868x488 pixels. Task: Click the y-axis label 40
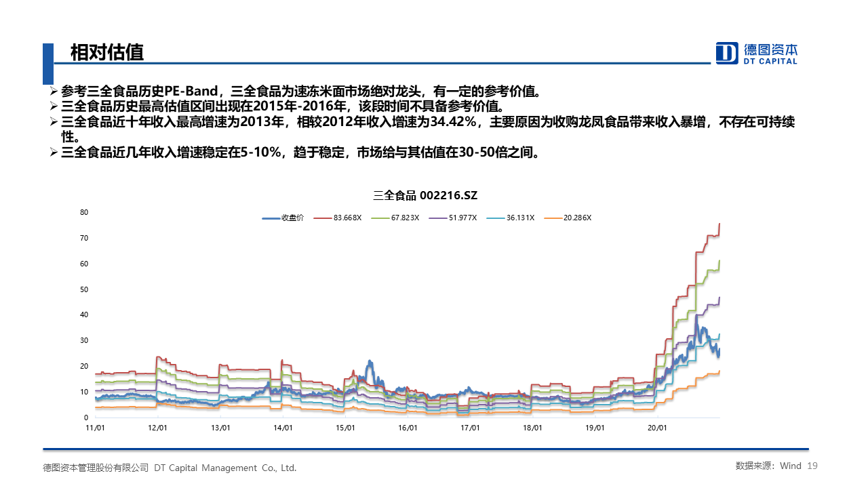click(x=84, y=314)
